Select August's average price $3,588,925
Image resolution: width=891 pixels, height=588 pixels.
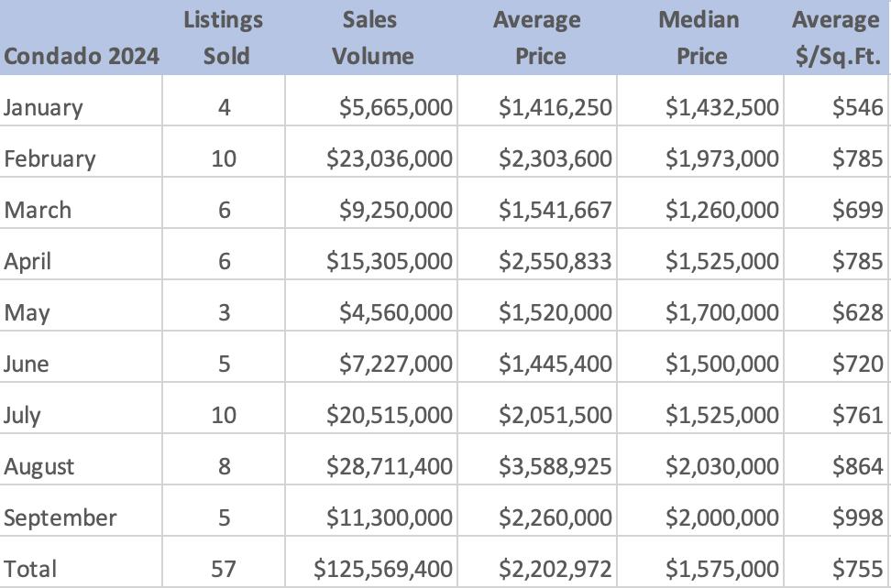tap(555, 466)
